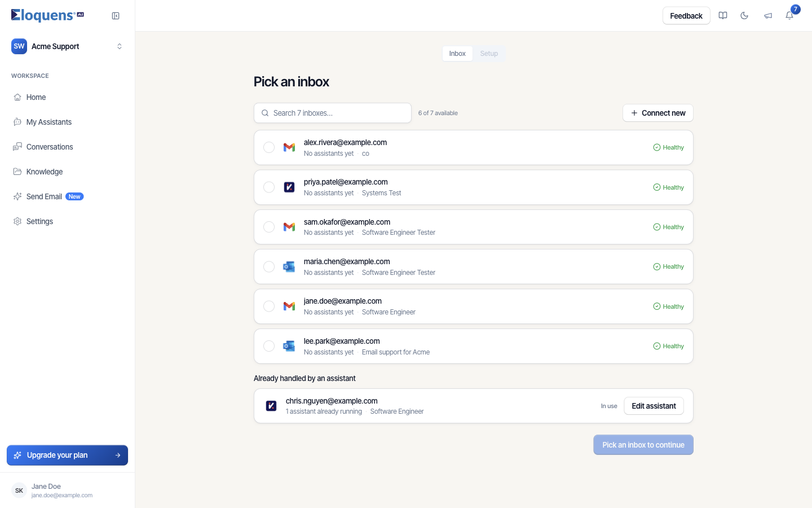Focus the Search 7 inboxes field
Viewport: 812px width, 508px height.
(333, 113)
